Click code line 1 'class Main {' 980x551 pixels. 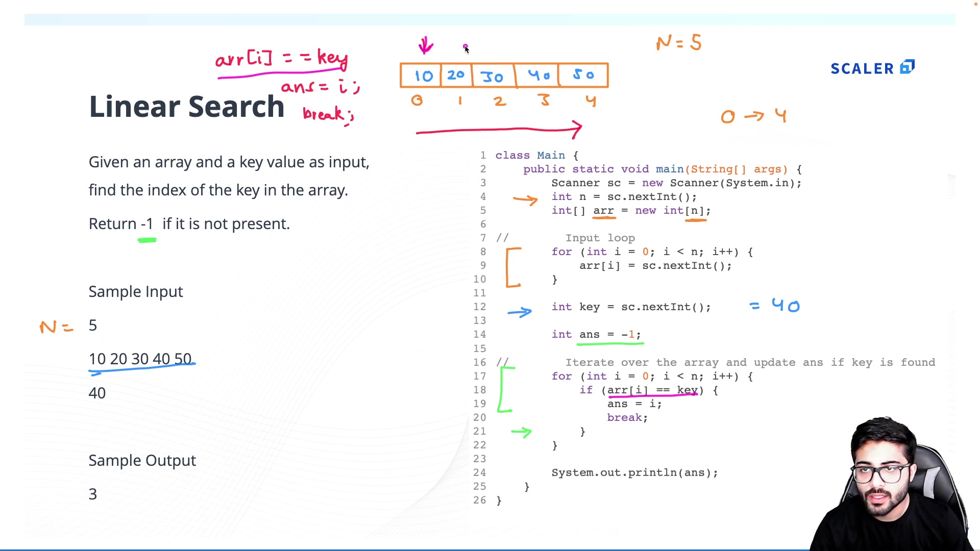pyautogui.click(x=537, y=155)
